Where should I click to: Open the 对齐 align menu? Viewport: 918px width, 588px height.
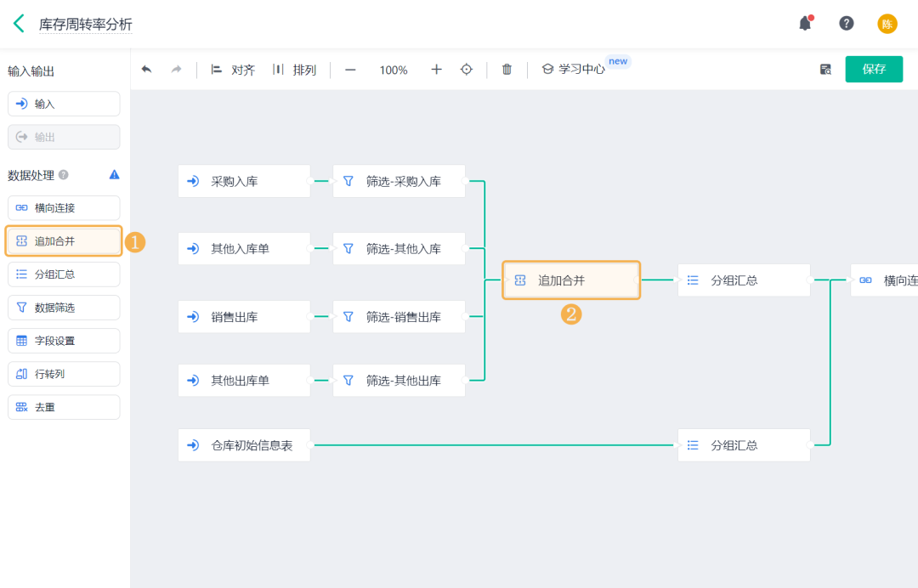coord(233,70)
